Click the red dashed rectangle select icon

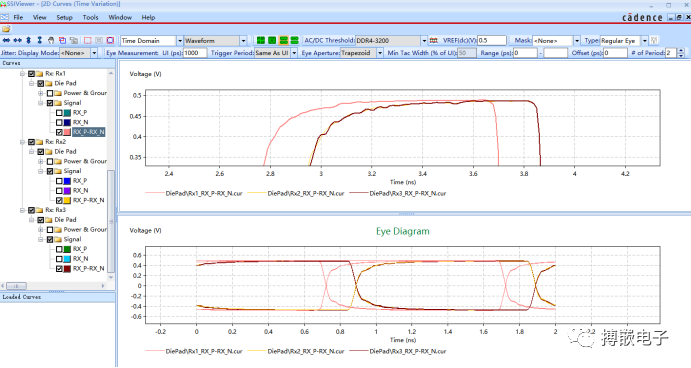[x=88, y=41]
